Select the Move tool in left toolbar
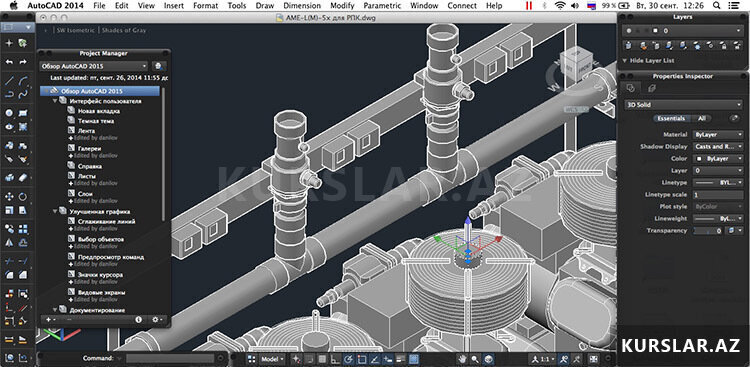The image size is (750, 367). tap(9, 197)
